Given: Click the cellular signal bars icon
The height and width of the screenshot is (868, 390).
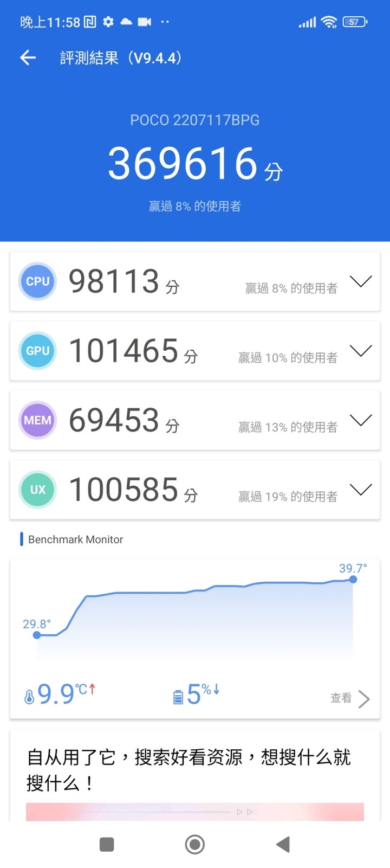Looking at the screenshot, I should click(x=307, y=22).
